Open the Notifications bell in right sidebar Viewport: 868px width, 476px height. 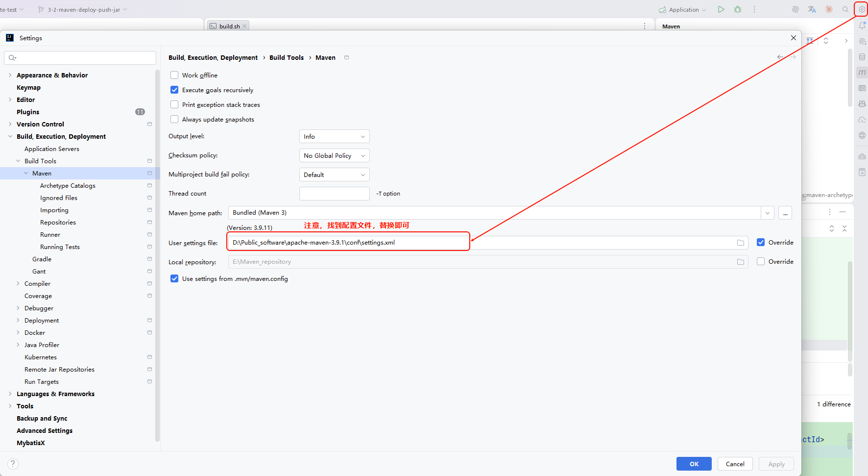pyautogui.click(x=862, y=25)
